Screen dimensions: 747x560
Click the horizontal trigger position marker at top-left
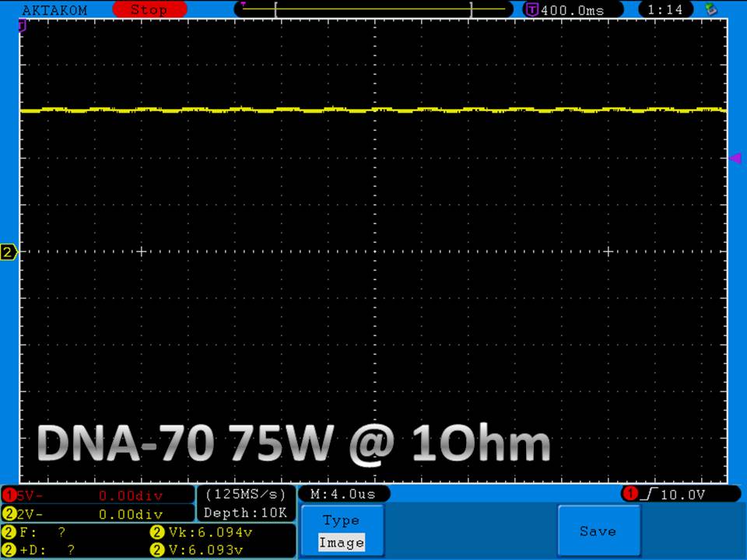(23, 26)
